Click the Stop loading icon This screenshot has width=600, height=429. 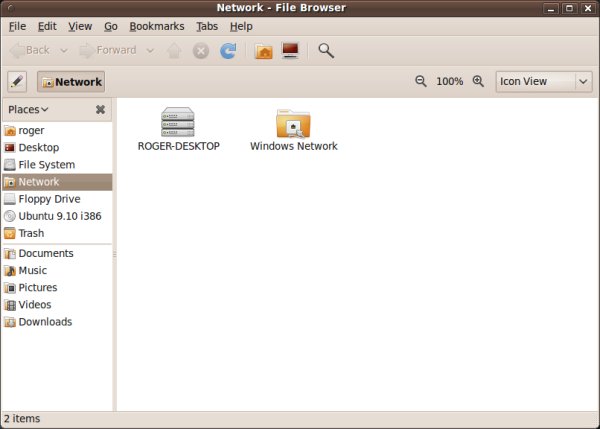[x=201, y=51]
